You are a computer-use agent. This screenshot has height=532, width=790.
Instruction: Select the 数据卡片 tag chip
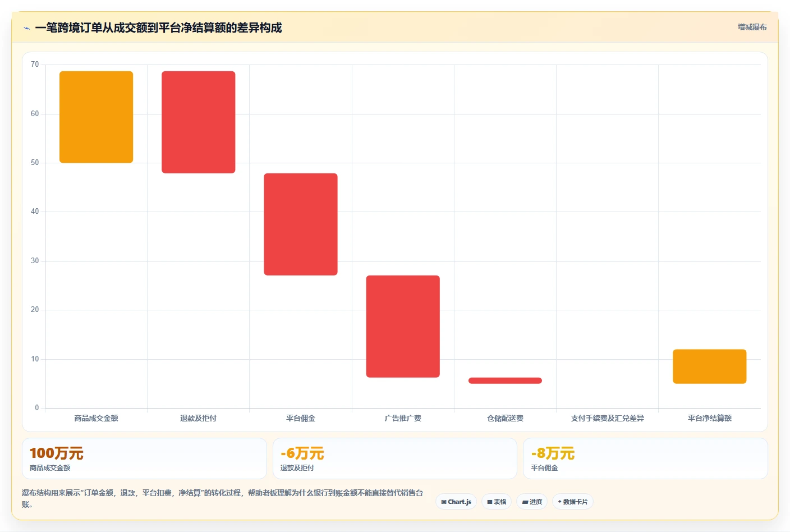point(573,502)
